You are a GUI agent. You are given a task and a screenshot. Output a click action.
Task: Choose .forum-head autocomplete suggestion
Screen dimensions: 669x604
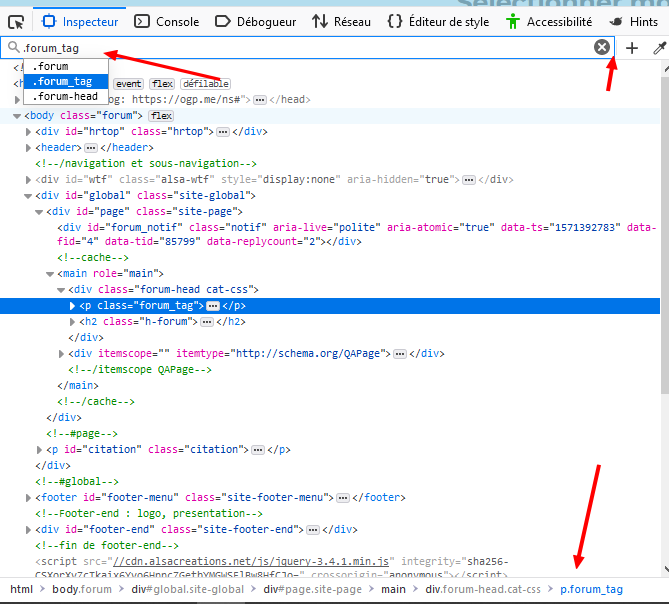(x=66, y=96)
